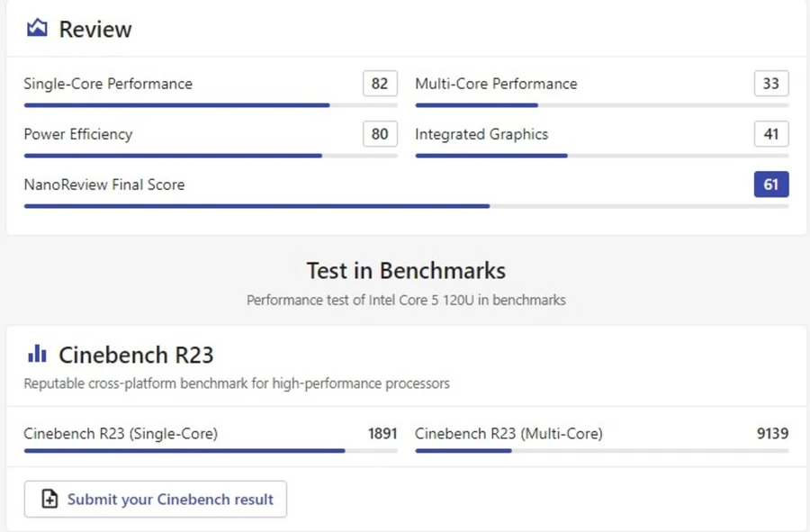This screenshot has width=810, height=532.
Task: Click the NanoReview Final Score badge 61
Action: [770, 185]
